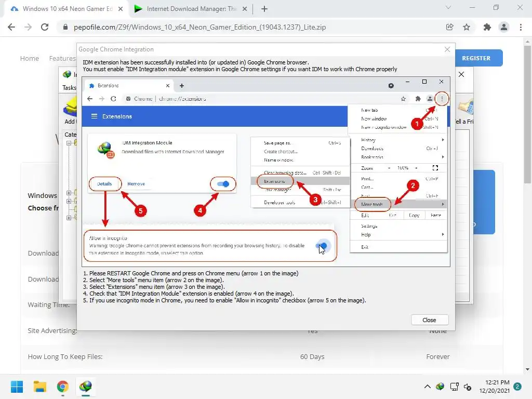The width and height of the screenshot is (532, 399).
Task: Open the Features link on pepofile
Action: (62, 58)
